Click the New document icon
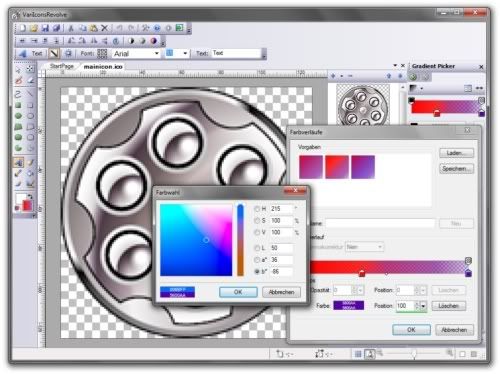 tap(22, 28)
